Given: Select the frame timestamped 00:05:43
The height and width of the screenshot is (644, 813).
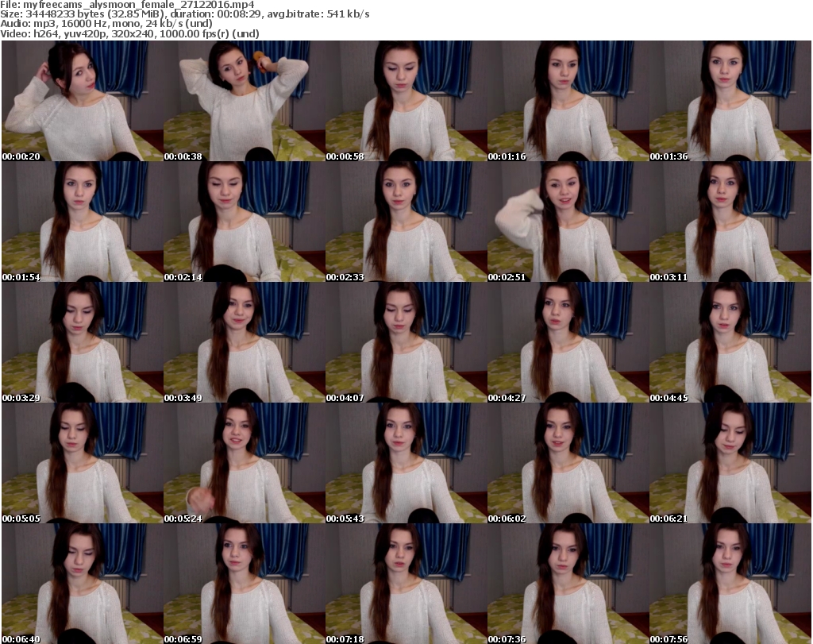Looking at the screenshot, I should pyautogui.click(x=406, y=464).
